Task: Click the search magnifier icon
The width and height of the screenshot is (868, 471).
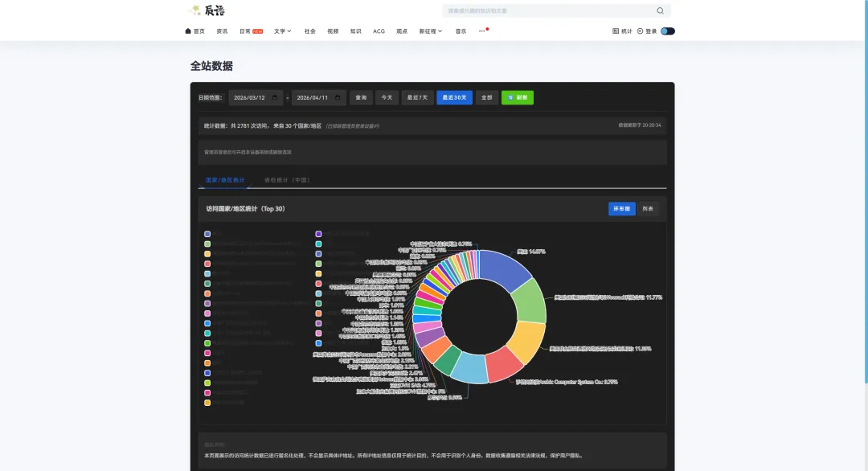Action: tap(661, 11)
